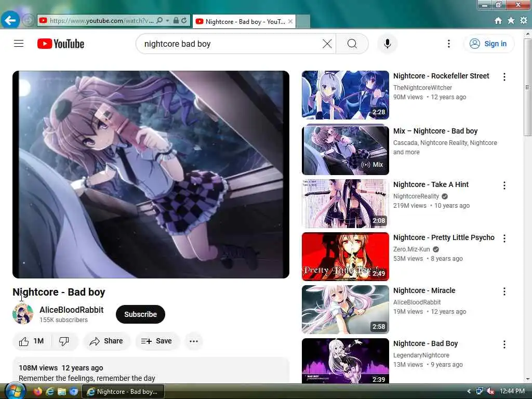This screenshot has width=532, height=399.
Task: Click the muted volume tray icon
Action: click(x=490, y=391)
